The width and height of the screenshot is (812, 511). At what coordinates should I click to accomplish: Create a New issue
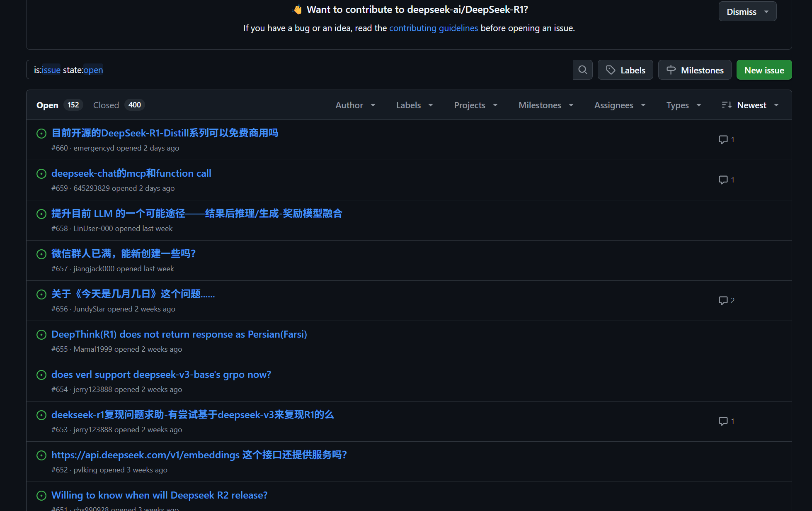(x=764, y=70)
